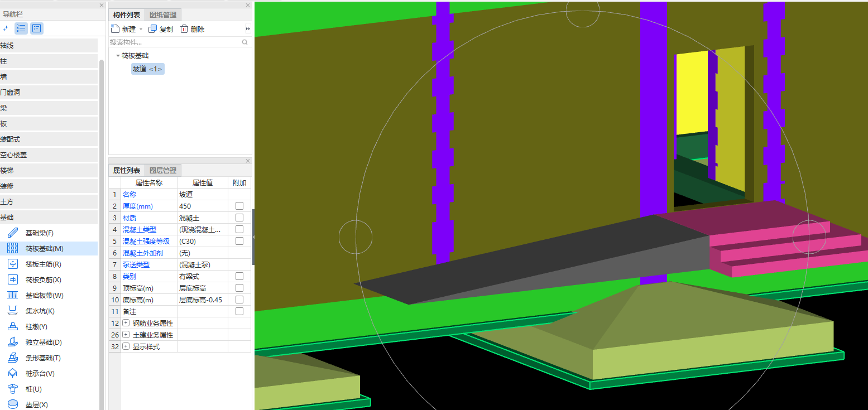This screenshot has width=868, height=410.
Task: Click the 有梁式 category value
Action: coord(203,276)
